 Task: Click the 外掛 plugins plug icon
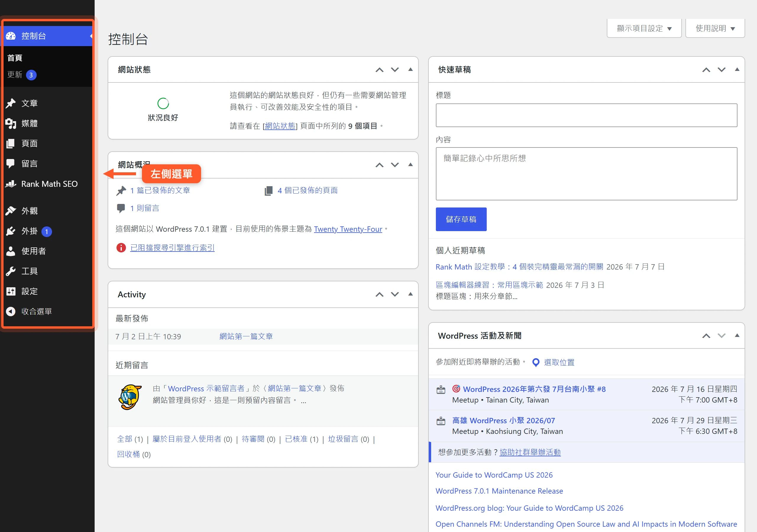click(x=11, y=231)
